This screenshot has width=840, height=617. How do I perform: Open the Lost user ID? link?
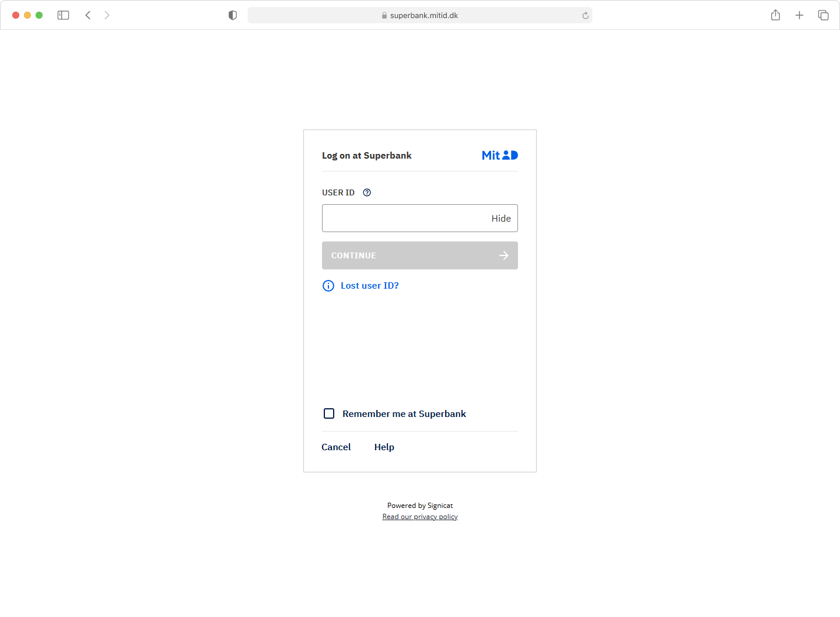(370, 286)
